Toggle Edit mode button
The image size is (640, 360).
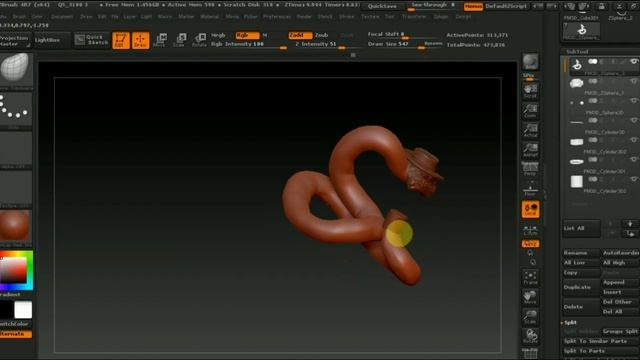(x=121, y=40)
